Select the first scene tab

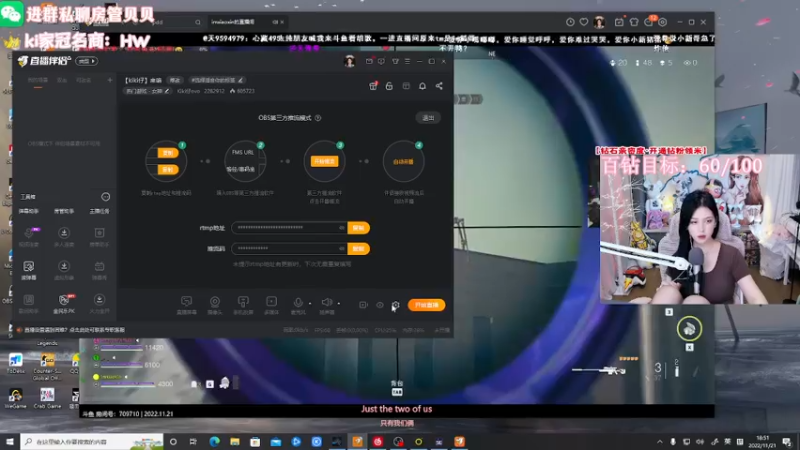click(38, 81)
